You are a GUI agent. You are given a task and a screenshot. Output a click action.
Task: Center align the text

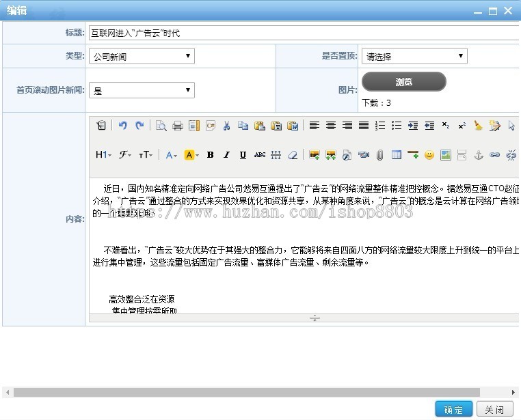click(x=331, y=126)
